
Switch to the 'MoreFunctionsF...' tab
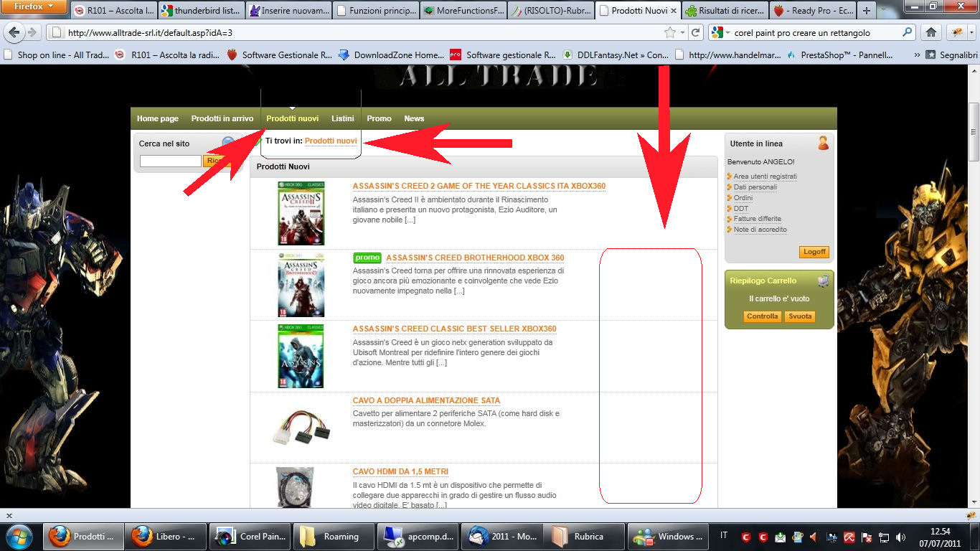[x=463, y=11]
